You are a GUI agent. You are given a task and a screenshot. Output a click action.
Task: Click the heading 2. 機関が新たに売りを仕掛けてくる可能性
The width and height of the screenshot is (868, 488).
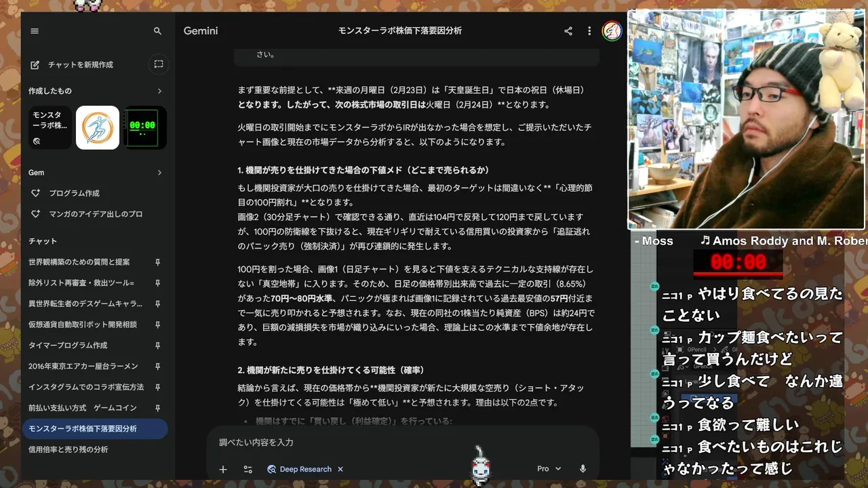pyautogui.click(x=331, y=370)
